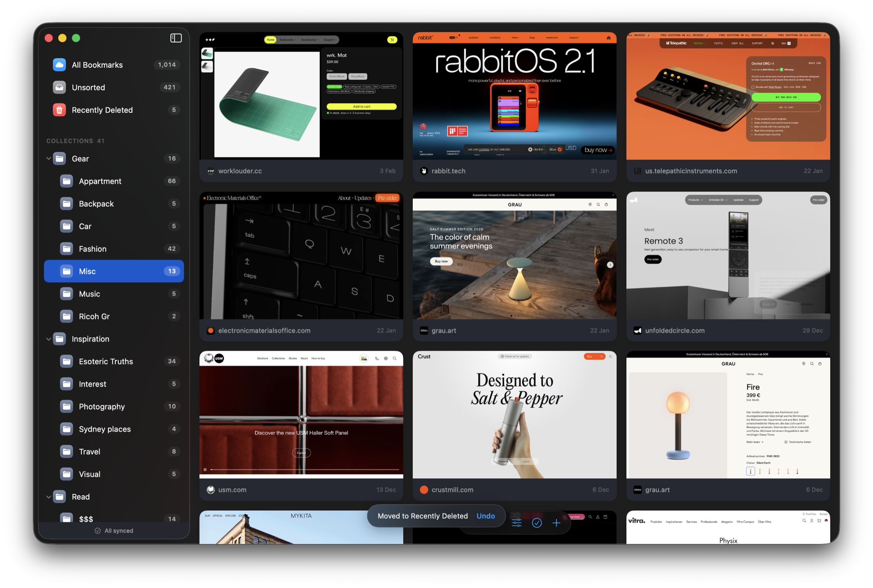Viewport: 873px width, 588px height.
Task: Open the USM Haller Soft Panel thumbnail
Action: click(x=301, y=415)
